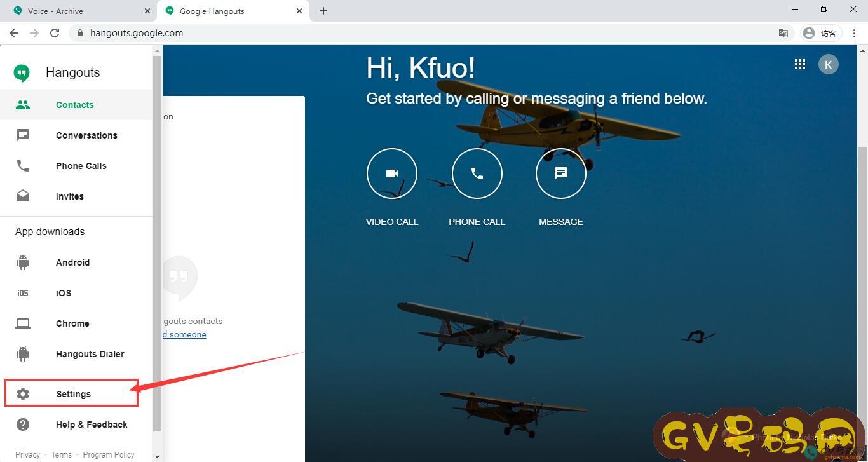Open a new browser tab
The width and height of the screenshot is (868, 462).
(x=323, y=11)
